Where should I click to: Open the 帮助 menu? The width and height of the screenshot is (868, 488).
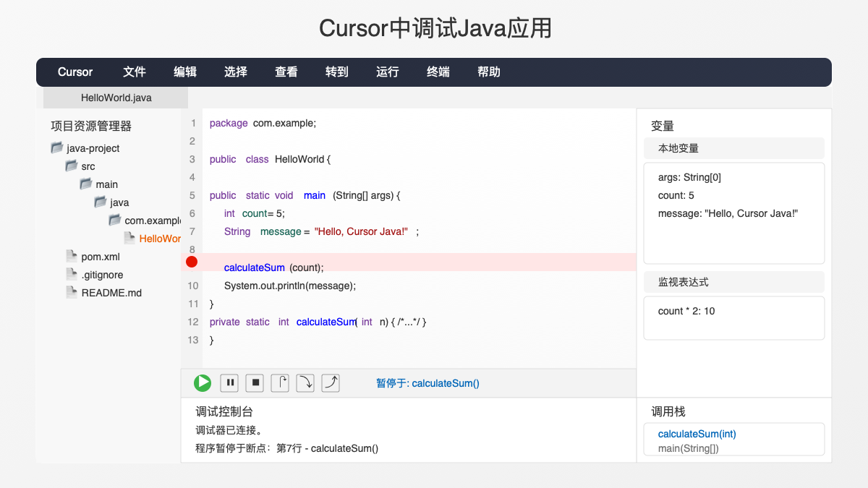click(489, 72)
